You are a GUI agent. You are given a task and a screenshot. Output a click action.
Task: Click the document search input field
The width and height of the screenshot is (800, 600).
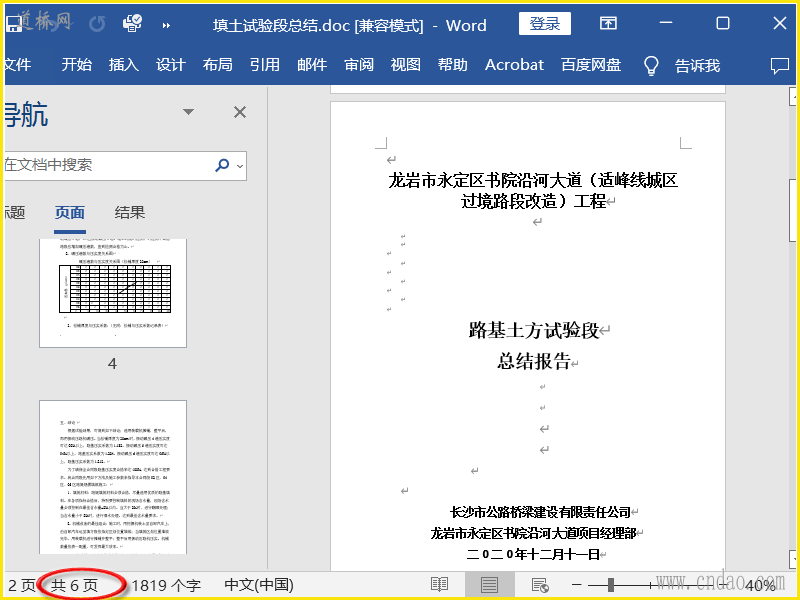click(x=107, y=165)
